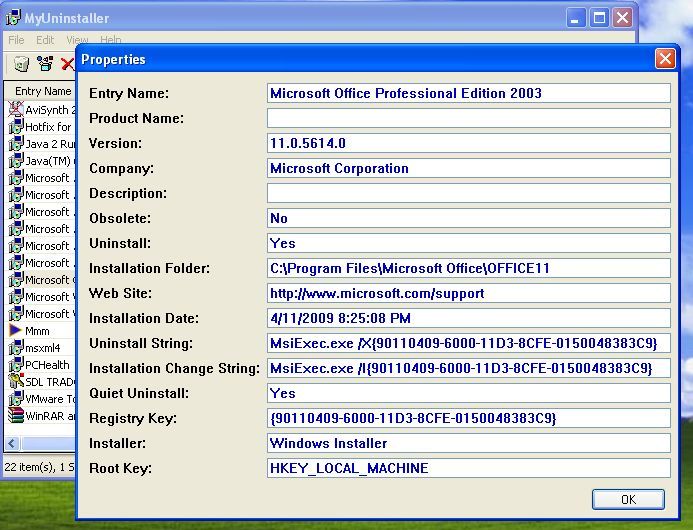The width and height of the screenshot is (693, 530).
Task: Open the View menu in MyUninstaller
Action: coord(77,40)
